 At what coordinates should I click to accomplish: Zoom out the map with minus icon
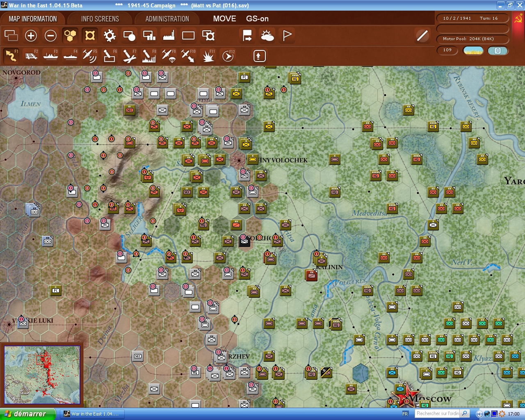(x=50, y=36)
